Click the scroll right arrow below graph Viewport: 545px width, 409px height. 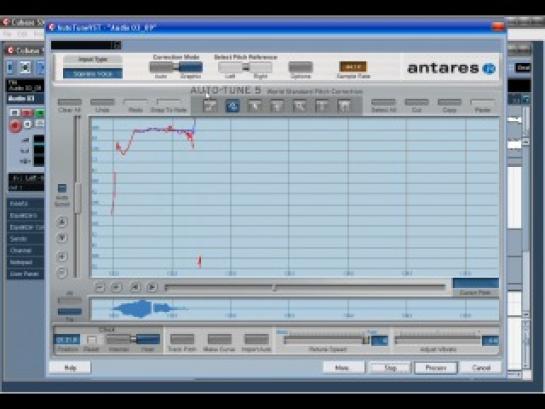(152, 287)
